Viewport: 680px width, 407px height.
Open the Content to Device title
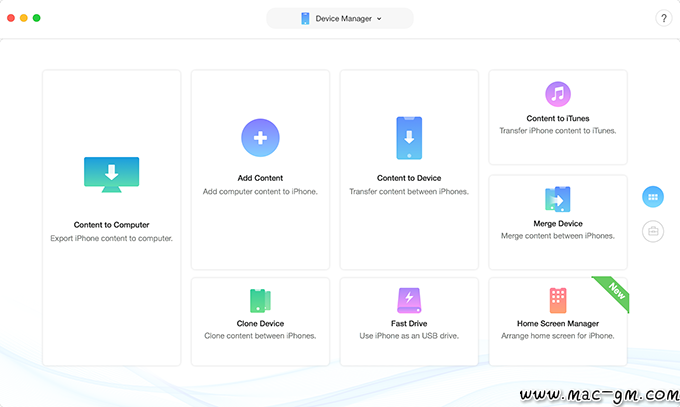pyautogui.click(x=409, y=178)
